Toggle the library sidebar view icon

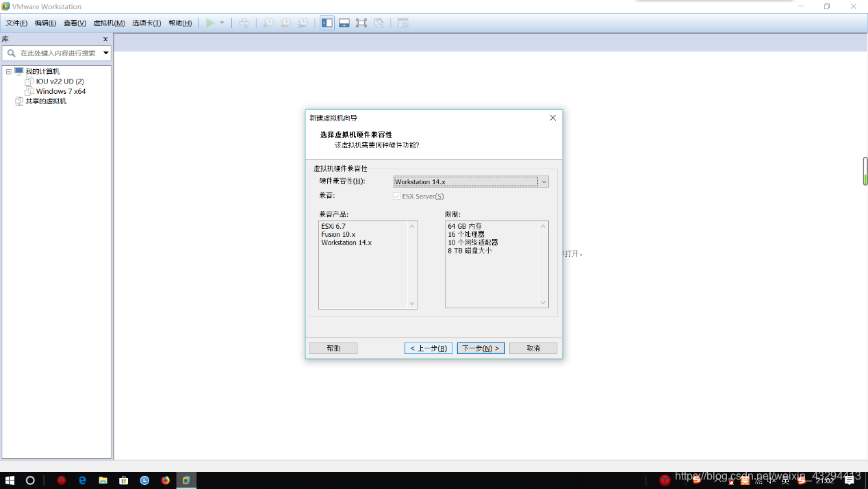click(x=327, y=23)
